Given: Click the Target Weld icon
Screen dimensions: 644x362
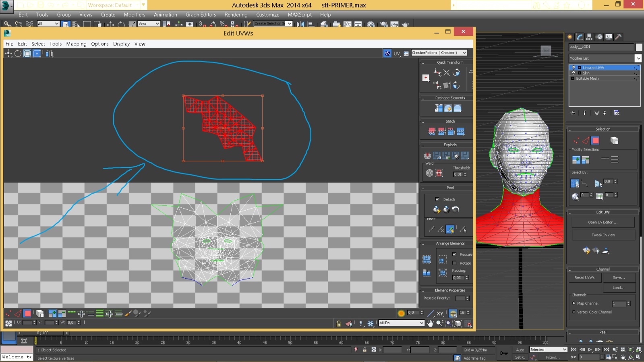Looking at the screenshot, I should [x=430, y=173].
